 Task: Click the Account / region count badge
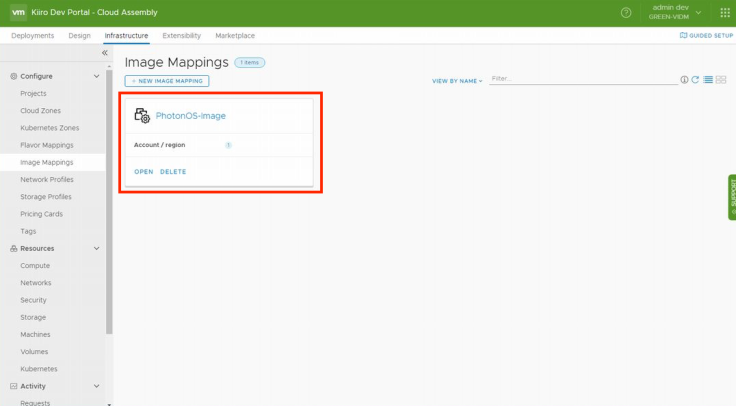228,145
